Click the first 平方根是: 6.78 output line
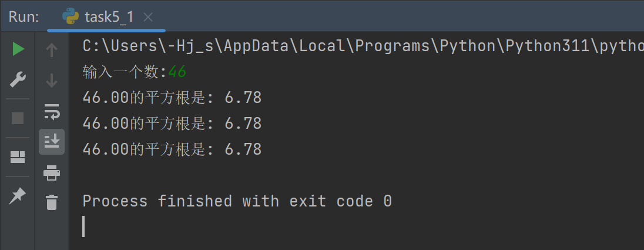Viewport: 644px width, 250px height. (x=172, y=98)
